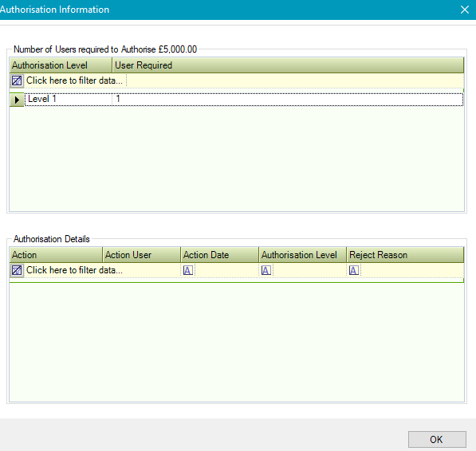The height and width of the screenshot is (451, 476).
Task: Click the Reject Reason column header
Action: point(405,255)
